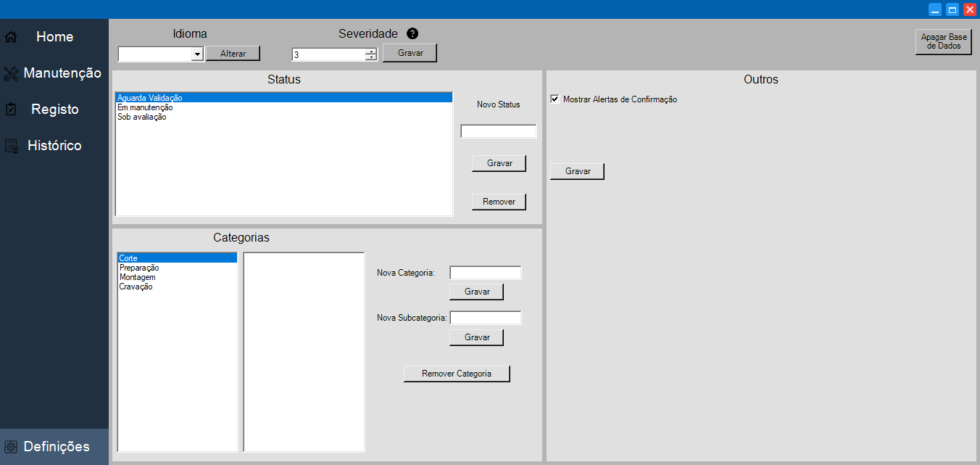980x465 pixels.
Task: Select Em manutenção in the Status list
Action: click(146, 107)
